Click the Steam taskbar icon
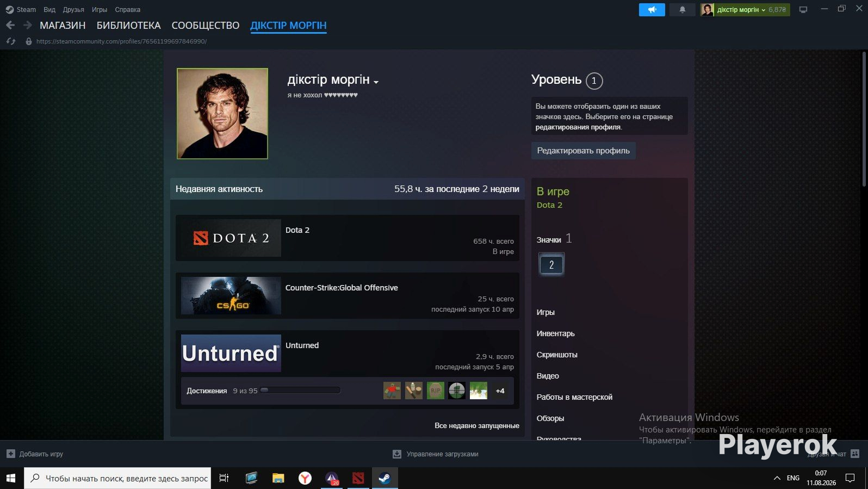 385,478
